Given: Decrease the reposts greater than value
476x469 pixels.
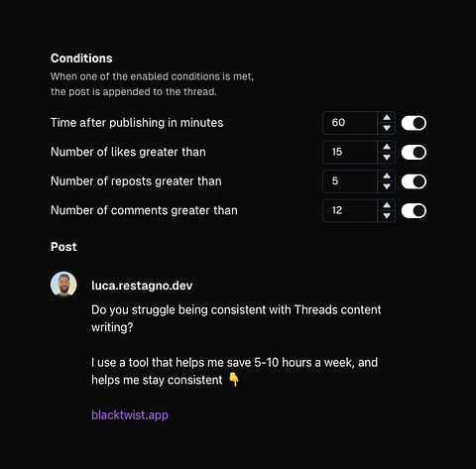Looking at the screenshot, I should (387, 186).
